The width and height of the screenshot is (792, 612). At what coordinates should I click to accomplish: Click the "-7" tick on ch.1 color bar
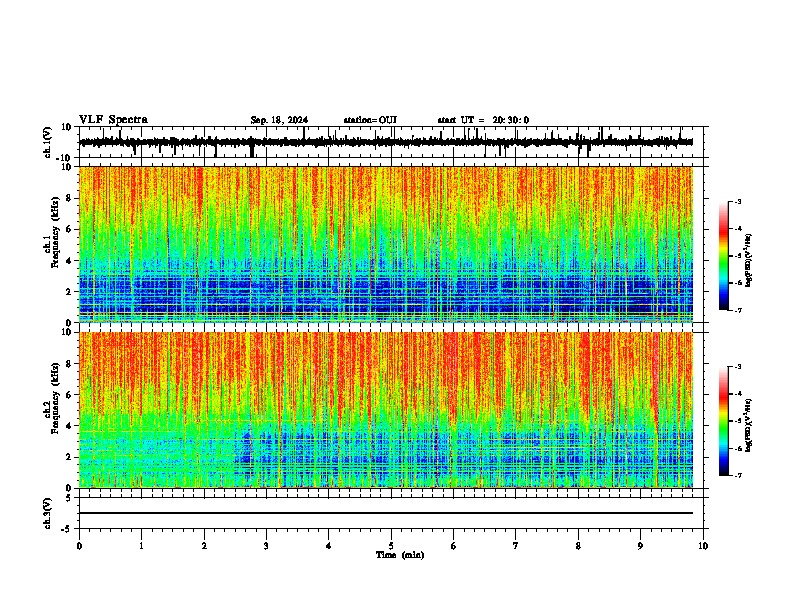(738, 310)
